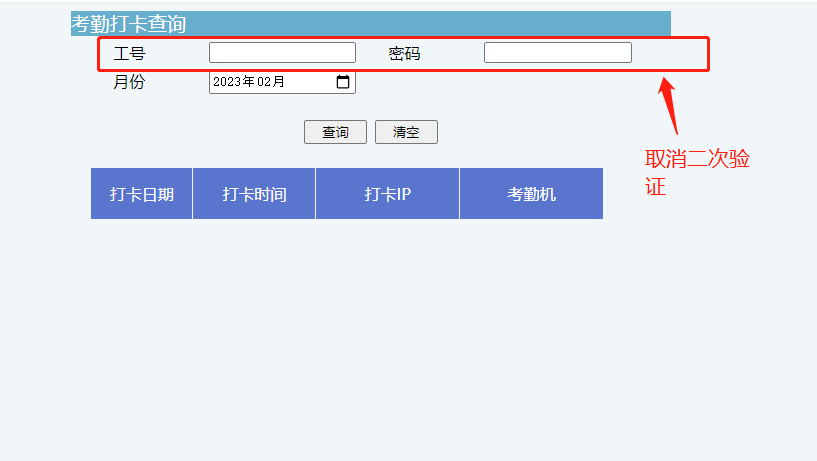The image size is (817, 461).
Task: Select the 2023年 year segment in month field
Action: click(x=233, y=82)
